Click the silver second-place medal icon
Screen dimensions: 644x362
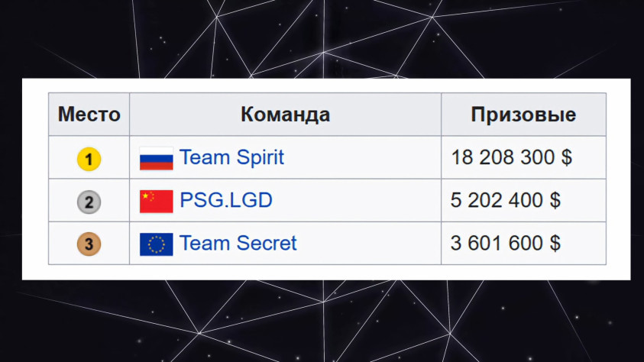point(89,202)
